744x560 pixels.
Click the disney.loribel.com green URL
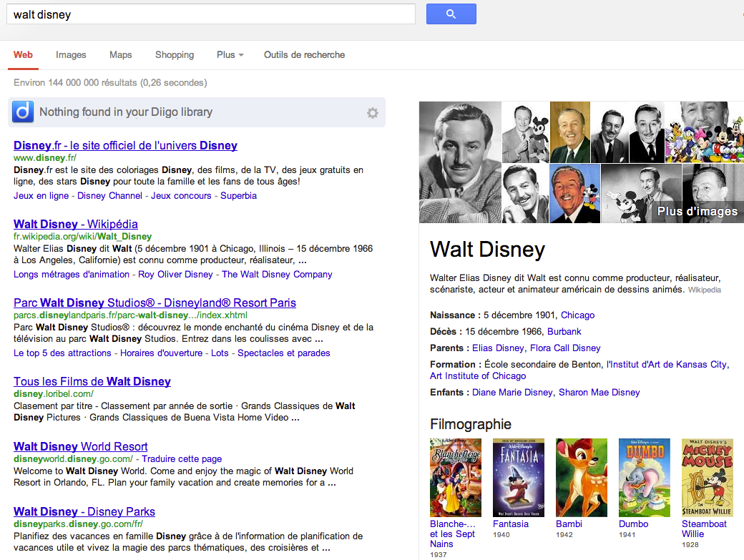[x=54, y=394]
